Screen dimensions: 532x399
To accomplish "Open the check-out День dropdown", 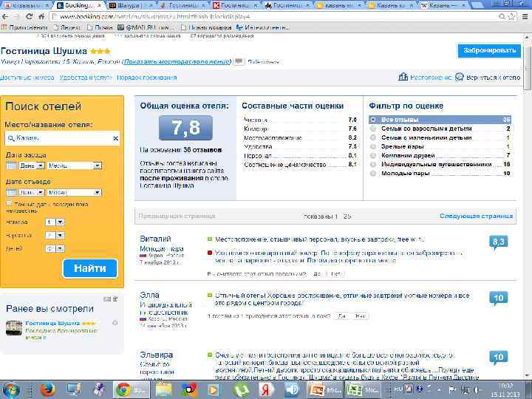I will tap(32, 192).
